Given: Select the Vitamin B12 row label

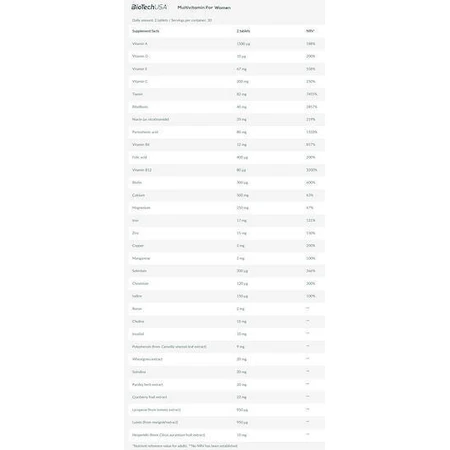Looking at the screenshot, I should [142, 170].
